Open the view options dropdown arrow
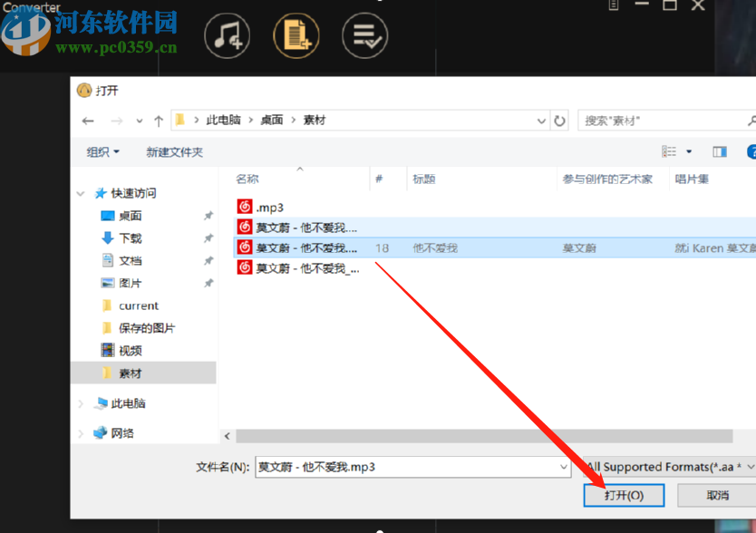The height and width of the screenshot is (533, 756). [x=689, y=151]
